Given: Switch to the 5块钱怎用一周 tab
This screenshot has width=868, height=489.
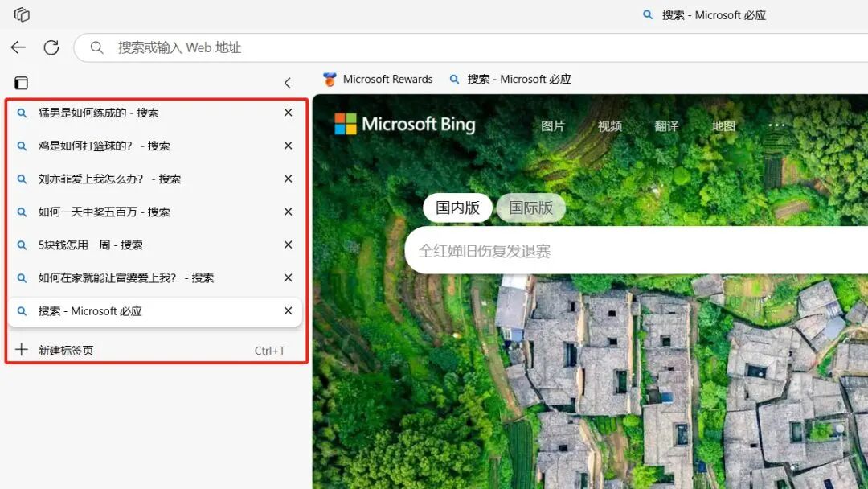Looking at the screenshot, I should [x=155, y=244].
